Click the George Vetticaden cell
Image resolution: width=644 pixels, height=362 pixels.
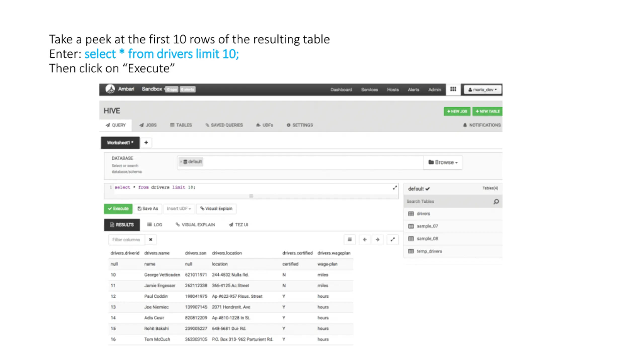pos(162,275)
